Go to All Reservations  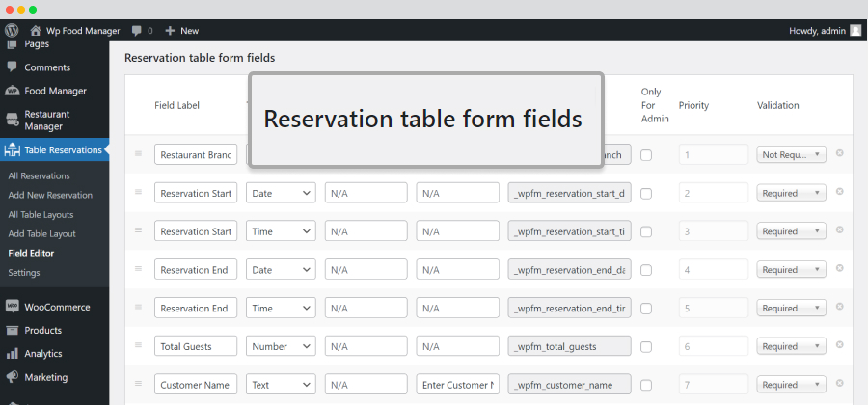coord(39,175)
